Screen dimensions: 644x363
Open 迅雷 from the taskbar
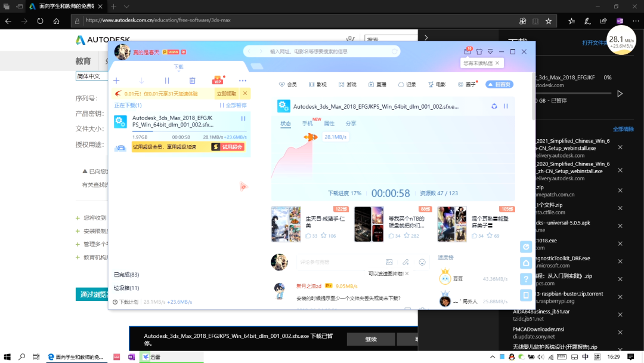172,357
